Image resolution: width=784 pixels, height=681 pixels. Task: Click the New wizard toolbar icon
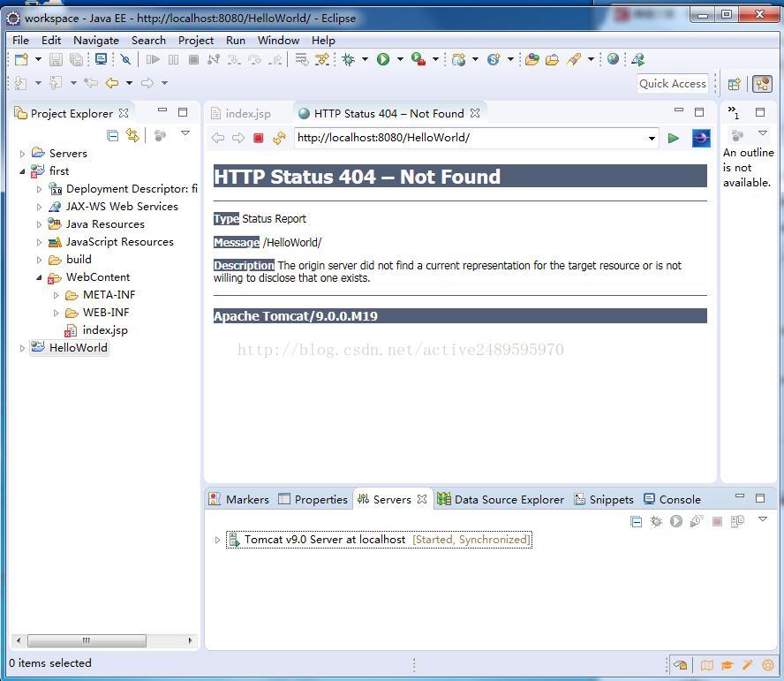pos(21,59)
